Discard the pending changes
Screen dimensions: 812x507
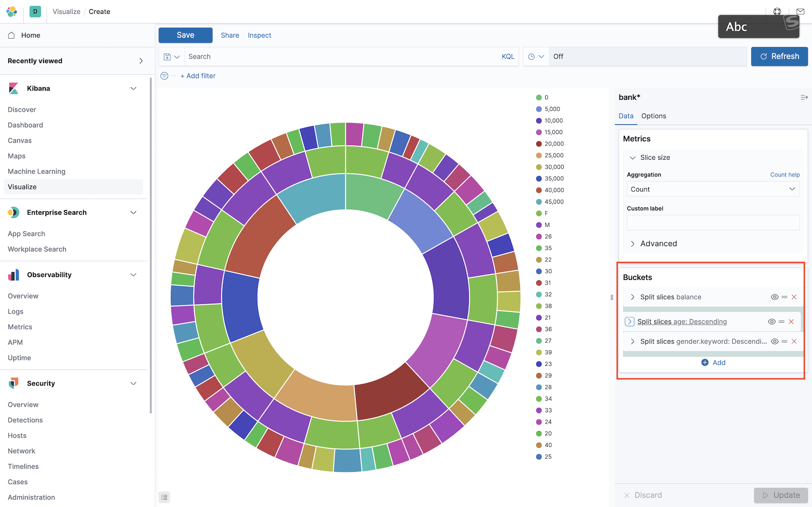(643, 495)
